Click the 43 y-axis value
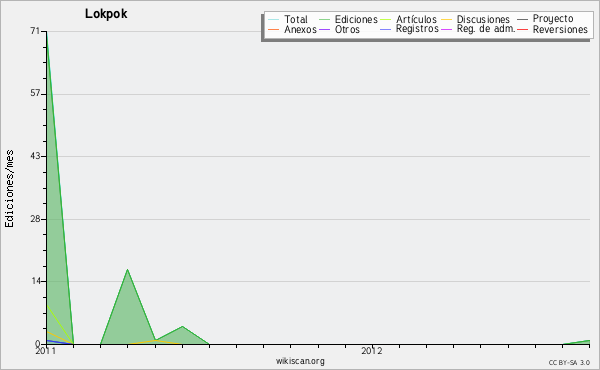This screenshot has width=600, height=370. click(35, 156)
